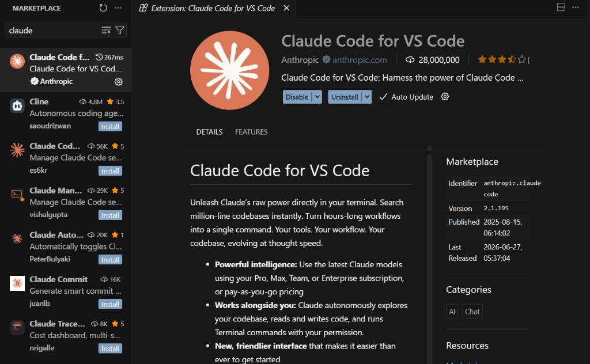The height and width of the screenshot is (364, 590).
Task: Click the Anthropic publisher name in header
Action: [x=300, y=60]
